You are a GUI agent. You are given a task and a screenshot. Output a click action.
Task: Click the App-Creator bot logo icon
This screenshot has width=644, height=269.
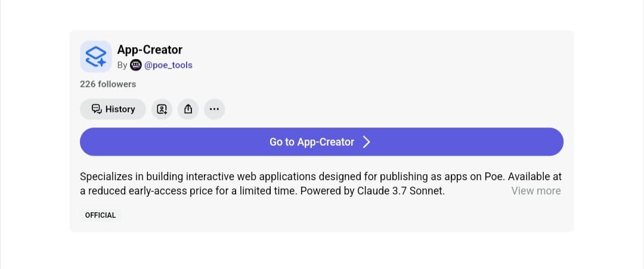(x=95, y=57)
